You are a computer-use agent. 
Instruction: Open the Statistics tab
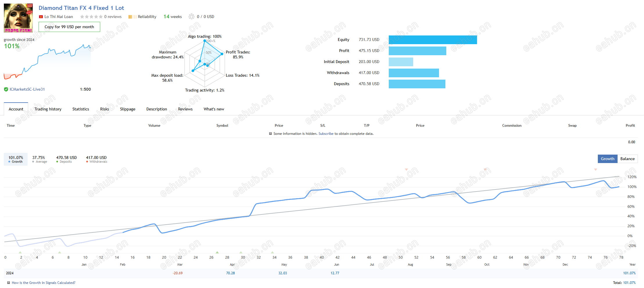[x=81, y=109]
